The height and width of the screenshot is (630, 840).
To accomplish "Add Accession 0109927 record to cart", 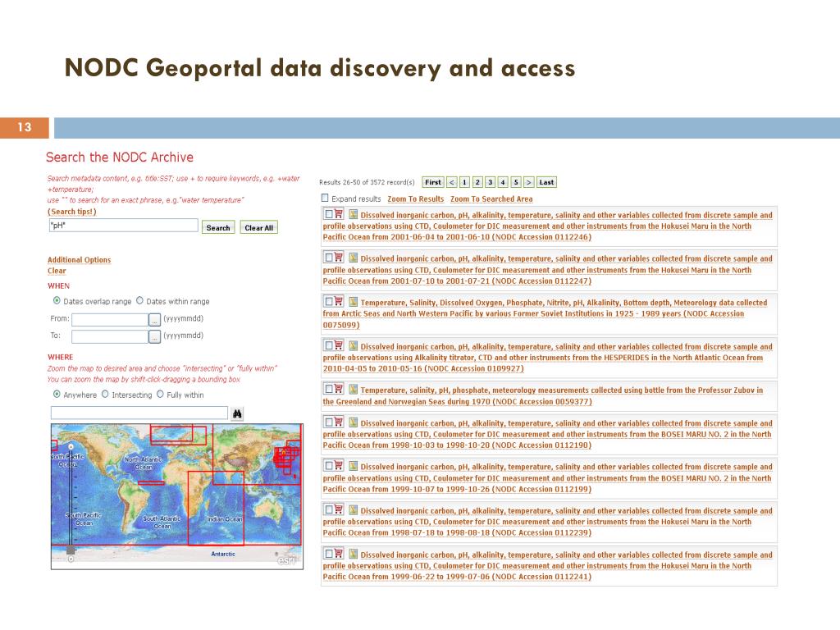I will 339,345.
